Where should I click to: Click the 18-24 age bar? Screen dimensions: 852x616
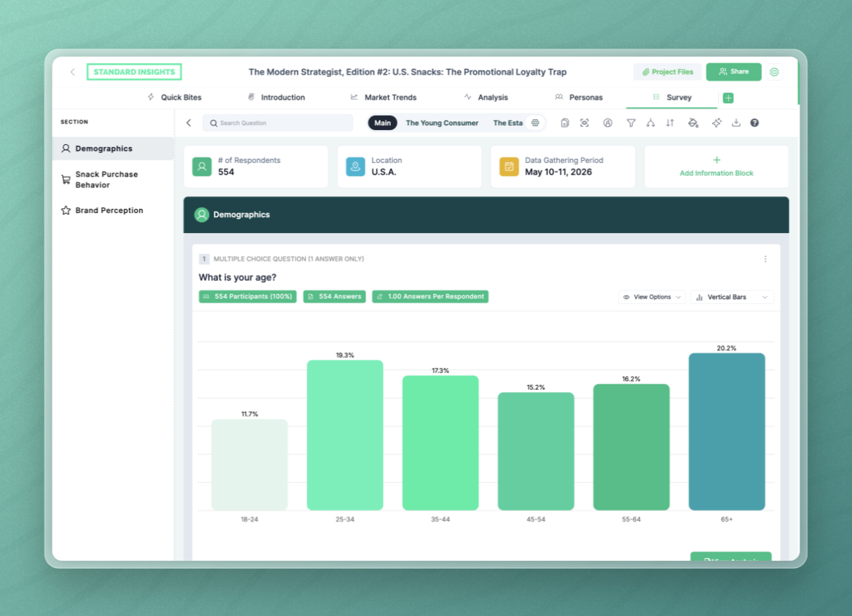[249, 464]
